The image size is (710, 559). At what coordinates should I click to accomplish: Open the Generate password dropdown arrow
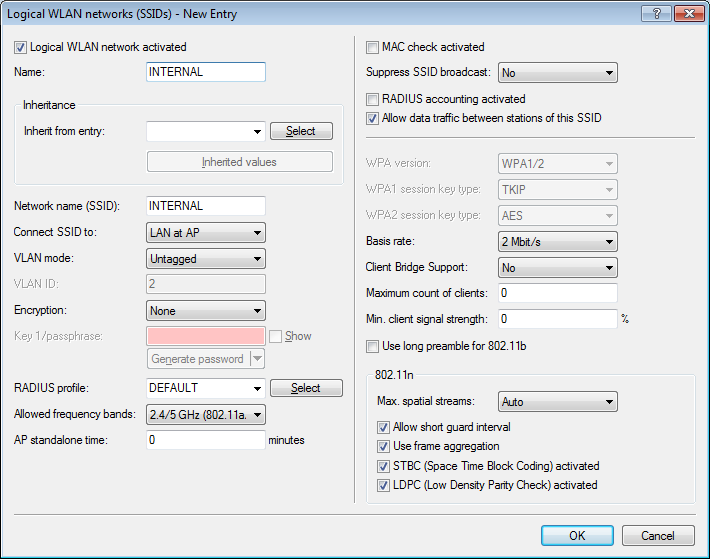click(x=257, y=359)
